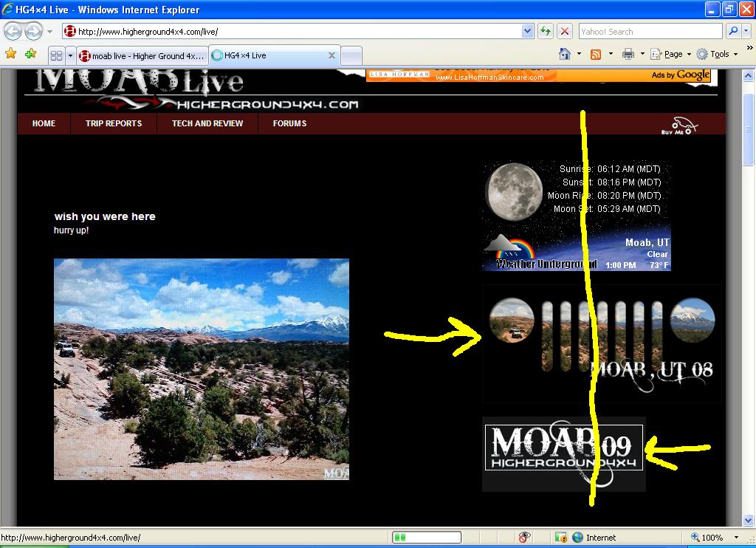The height and width of the screenshot is (548, 756).
Task: Click the search magnifier button
Action: point(733,31)
